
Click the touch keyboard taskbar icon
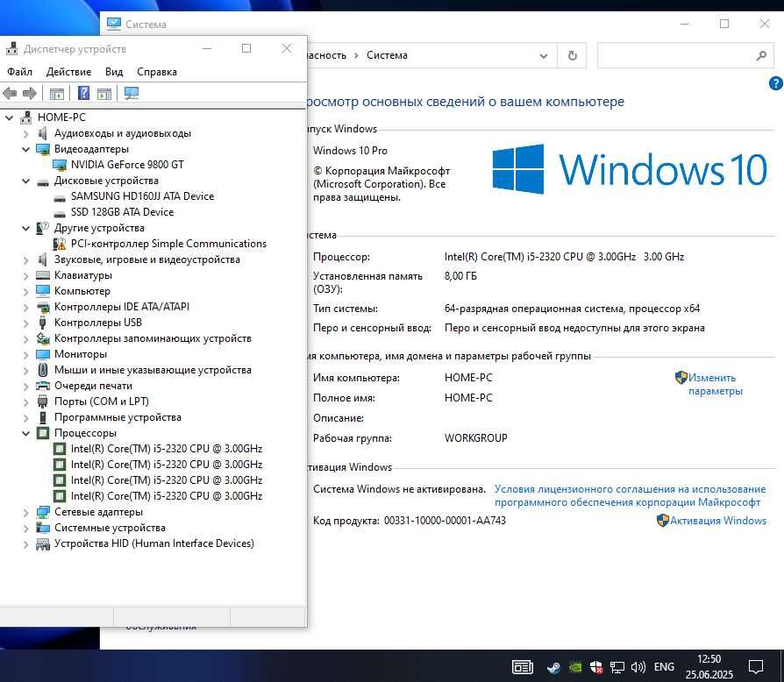point(523,667)
